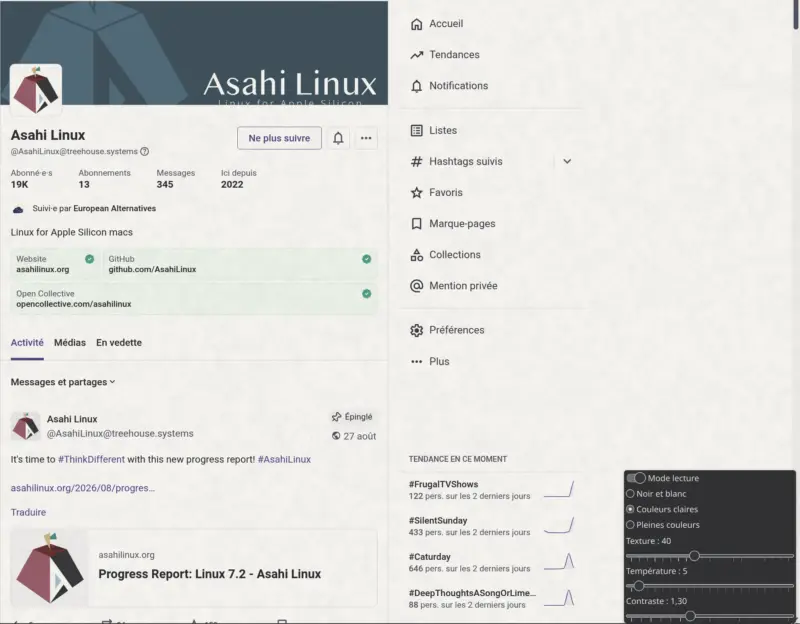Click the 27 août post date
Screen dimensions: 800x624
tap(359, 436)
